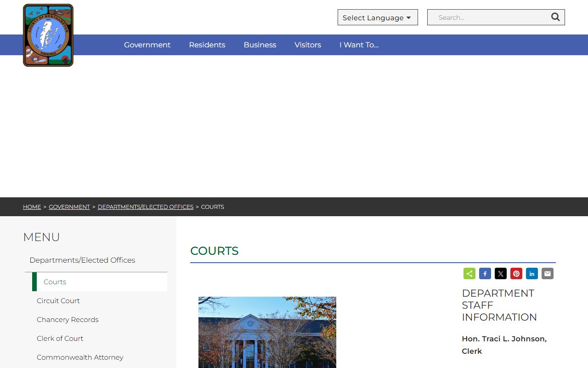This screenshot has width=588, height=368.
Task: Go to HOME breadcrumb link
Action: [x=32, y=207]
